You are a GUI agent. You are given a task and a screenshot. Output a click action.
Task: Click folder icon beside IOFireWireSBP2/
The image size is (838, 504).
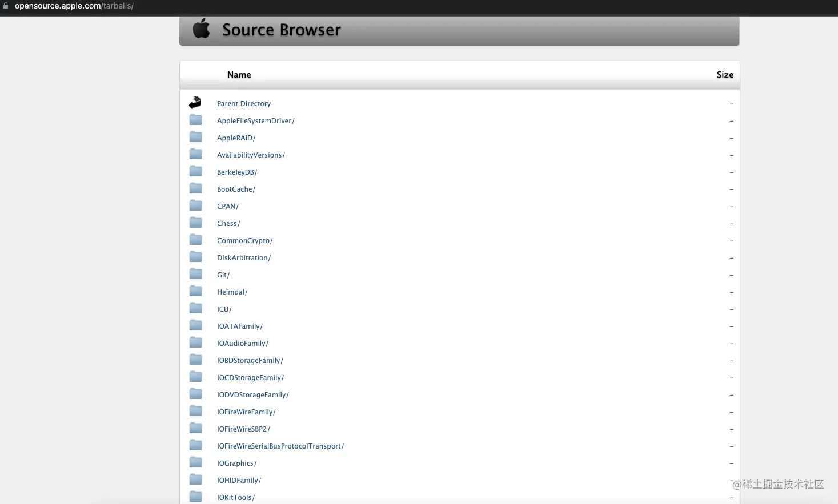pyautogui.click(x=195, y=428)
